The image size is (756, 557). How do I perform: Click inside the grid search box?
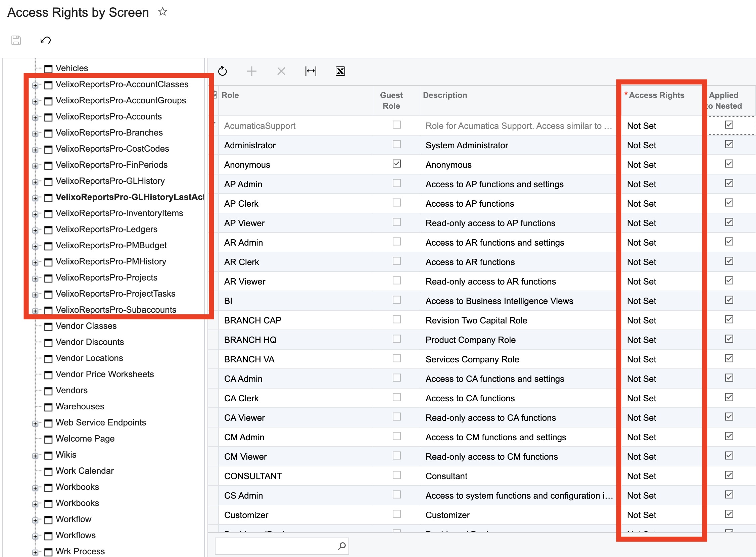(275, 546)
